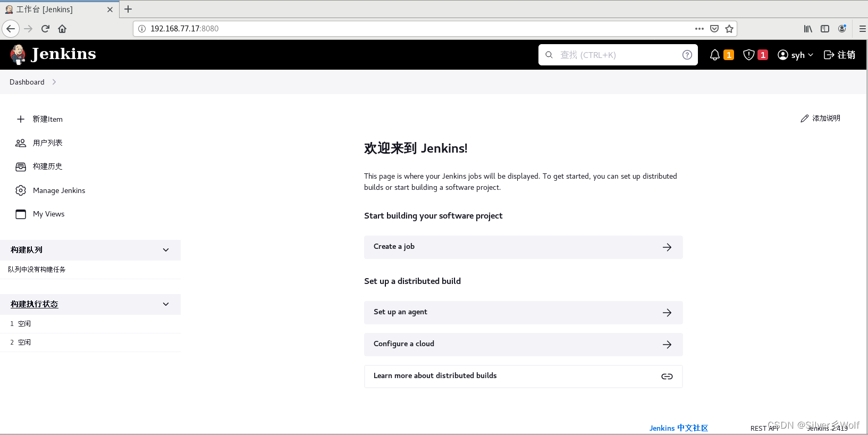Image resolution: width=868 pixels, height=435 pixels.
Task: Click the Jenkins title text in header
Action: pos(63,54)
